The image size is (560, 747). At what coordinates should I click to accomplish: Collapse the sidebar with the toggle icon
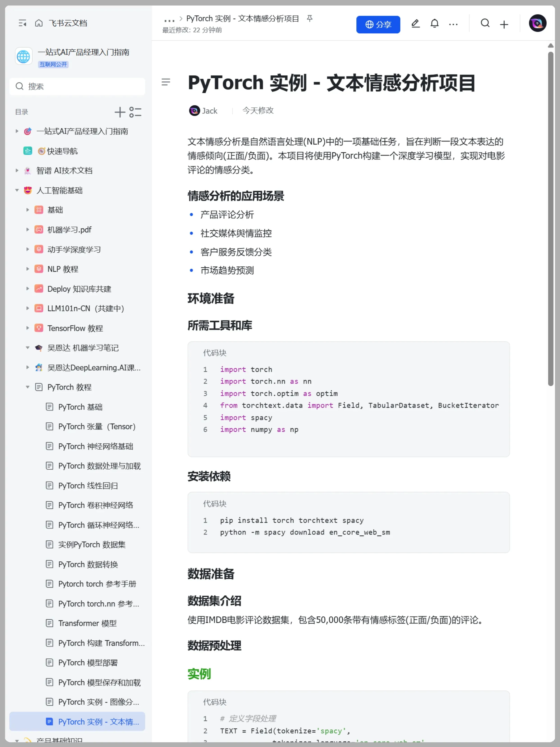[22, 23]
